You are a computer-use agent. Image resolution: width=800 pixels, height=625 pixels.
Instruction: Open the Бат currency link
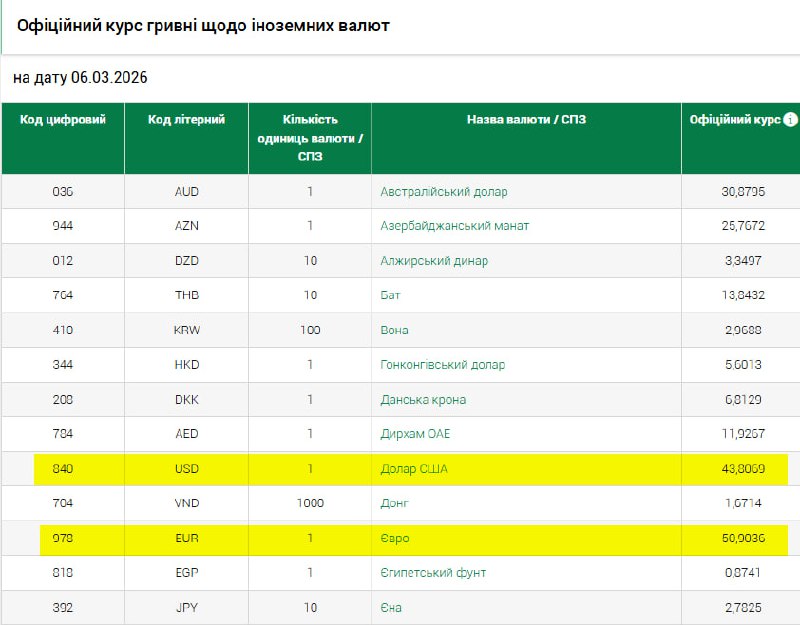pos(389,295)
